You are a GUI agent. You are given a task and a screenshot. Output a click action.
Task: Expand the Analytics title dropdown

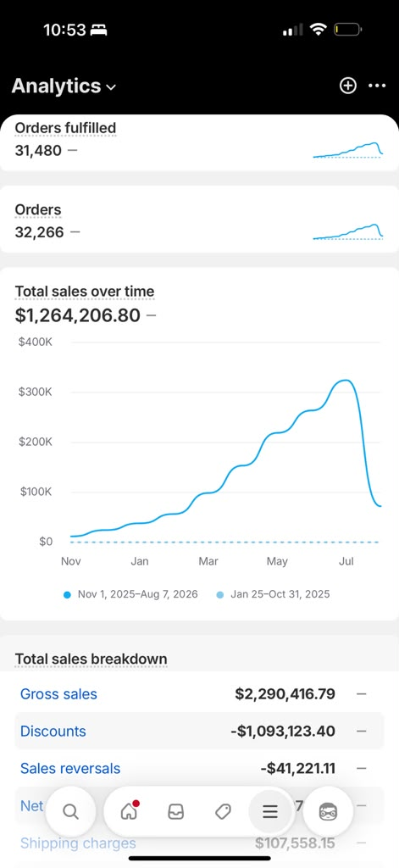tap(64, 86)
